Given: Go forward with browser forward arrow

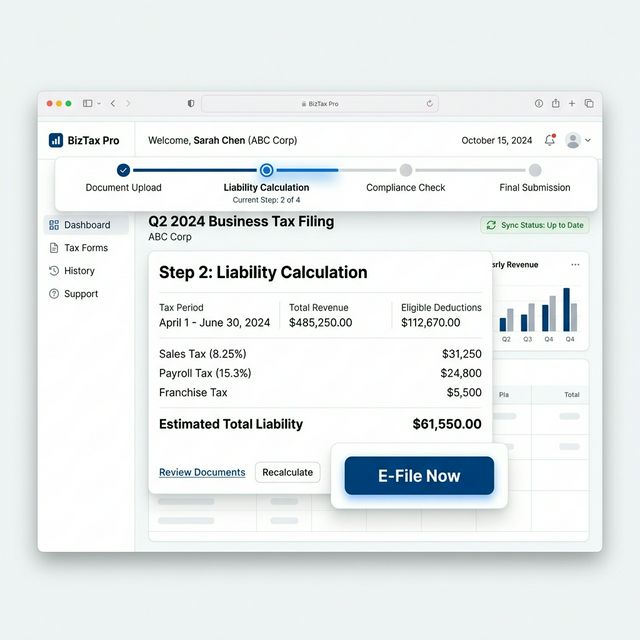Looking at the screenshot, I should 128,103.
